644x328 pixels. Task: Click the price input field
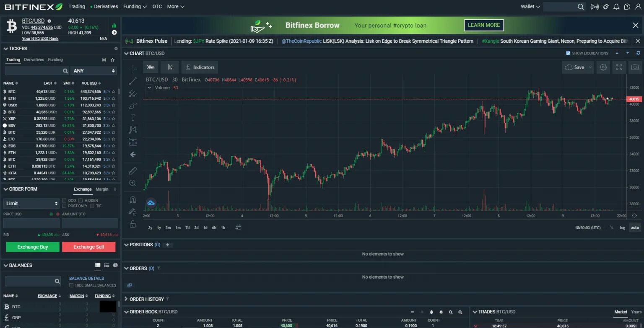pyautogui.click(x=31, y=223)
